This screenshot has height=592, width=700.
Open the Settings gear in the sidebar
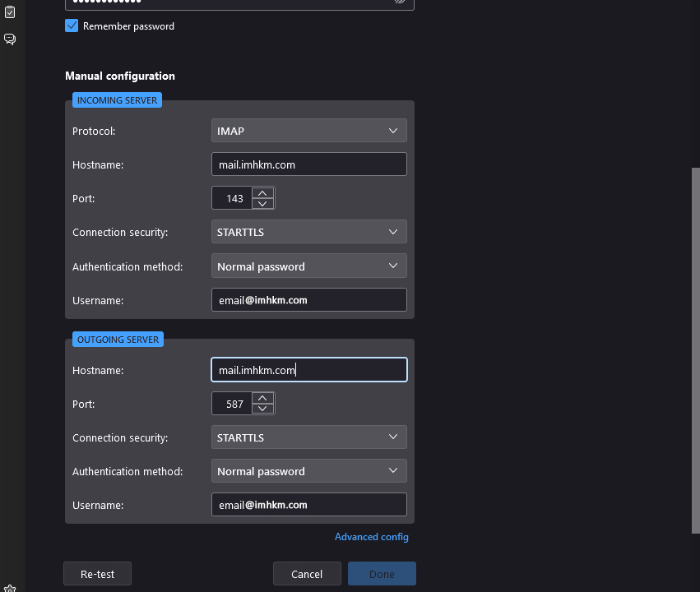[x=10, y=587]
